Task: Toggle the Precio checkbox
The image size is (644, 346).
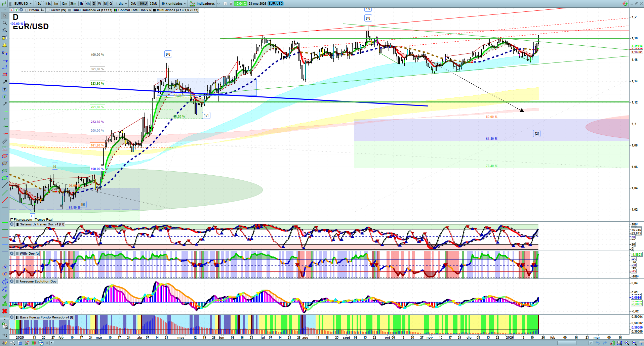Action: 27,10
